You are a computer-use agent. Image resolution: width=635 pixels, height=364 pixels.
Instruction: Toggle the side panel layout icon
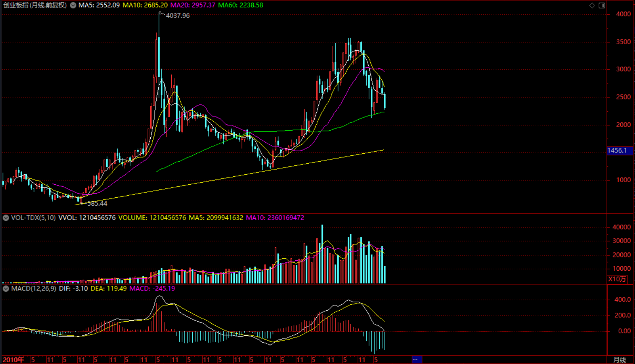[602, 5]
